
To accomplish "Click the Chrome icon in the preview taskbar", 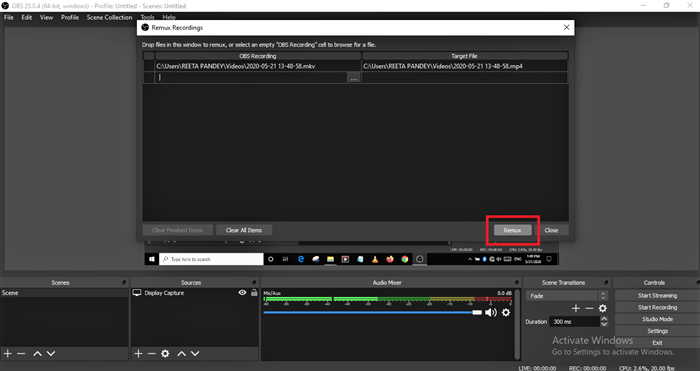I will pyautogui.click(x=404, y=259).
